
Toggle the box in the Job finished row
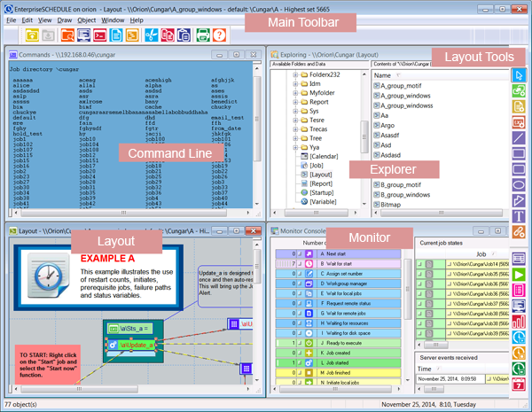coord(300,373)
